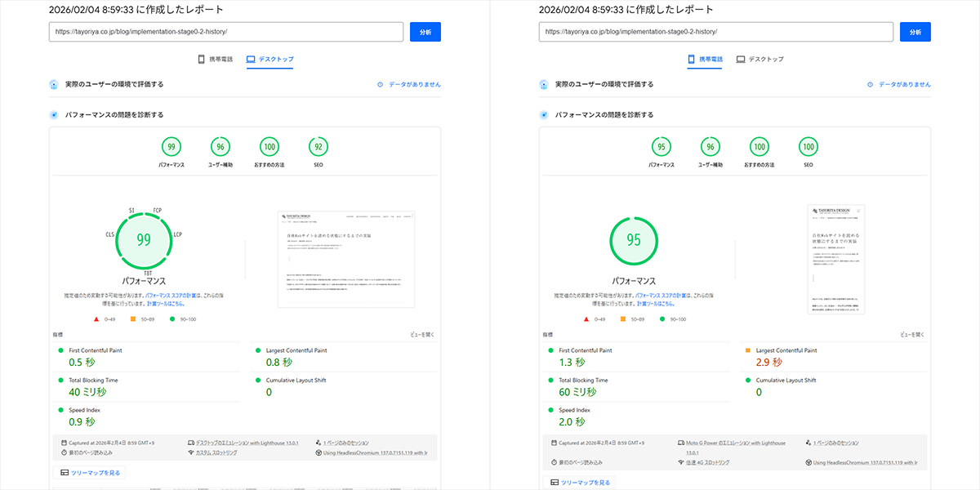
Task: Click the clock icon beside 最初のページ読み込み
Action: (62, 452)
